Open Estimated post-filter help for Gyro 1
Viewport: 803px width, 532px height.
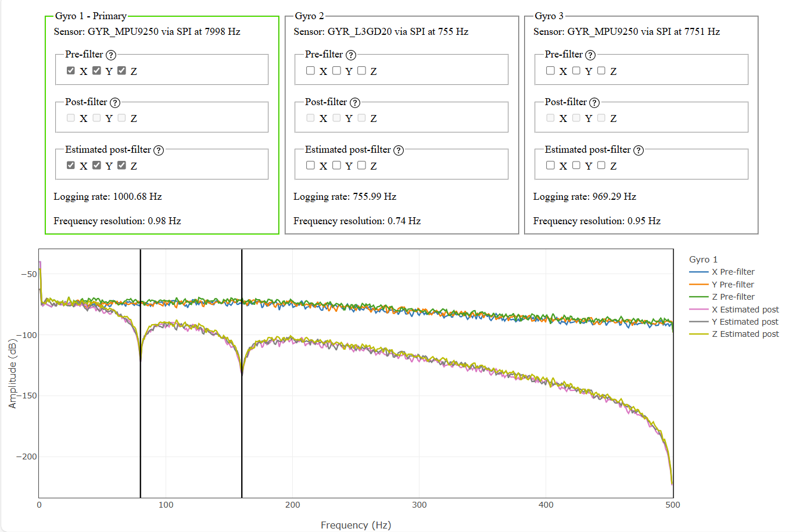click(159, 149)
